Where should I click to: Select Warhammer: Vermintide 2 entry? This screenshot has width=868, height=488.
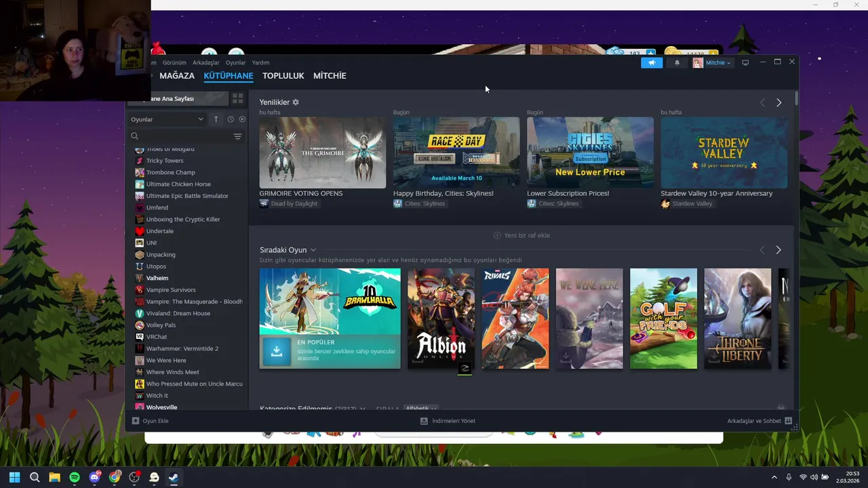pos(182,348)
